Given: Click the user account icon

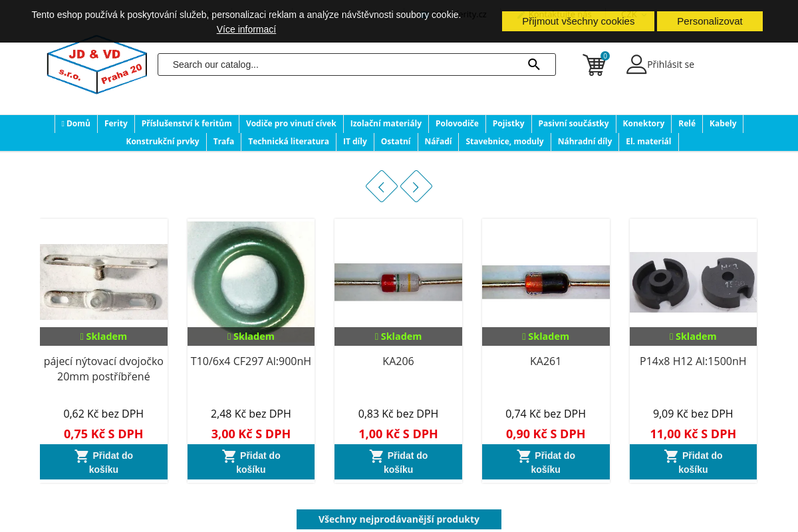Looking at the screenshot, I should (636, 65).
